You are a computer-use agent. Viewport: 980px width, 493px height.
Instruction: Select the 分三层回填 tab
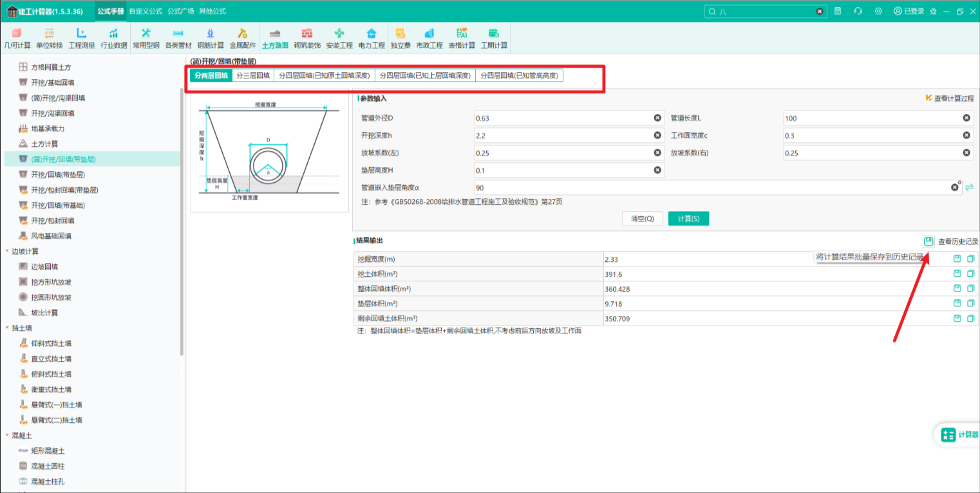pyautogui.click(x=253, y=75)
